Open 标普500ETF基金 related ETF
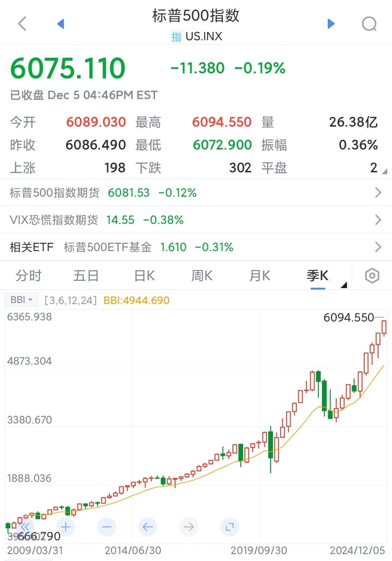The width and height of the screenshot is (392, 561). click(148, 247)
